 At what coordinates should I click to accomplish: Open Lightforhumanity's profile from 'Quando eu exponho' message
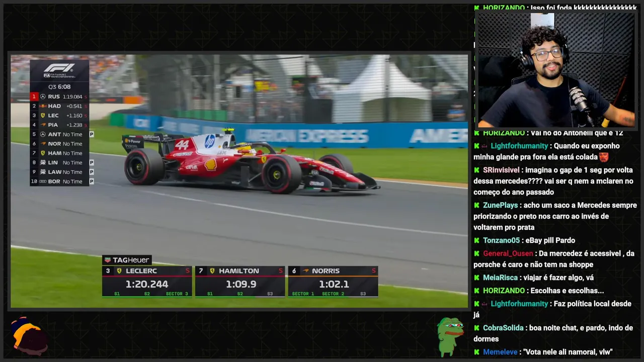pos(519,146)
